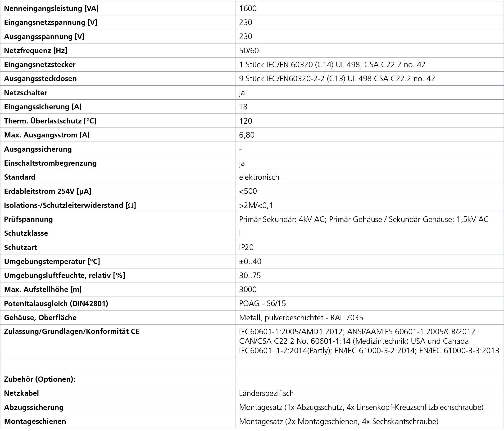504x431 pixels.
Task: Select the value '120'
Action: click(246, 121)
